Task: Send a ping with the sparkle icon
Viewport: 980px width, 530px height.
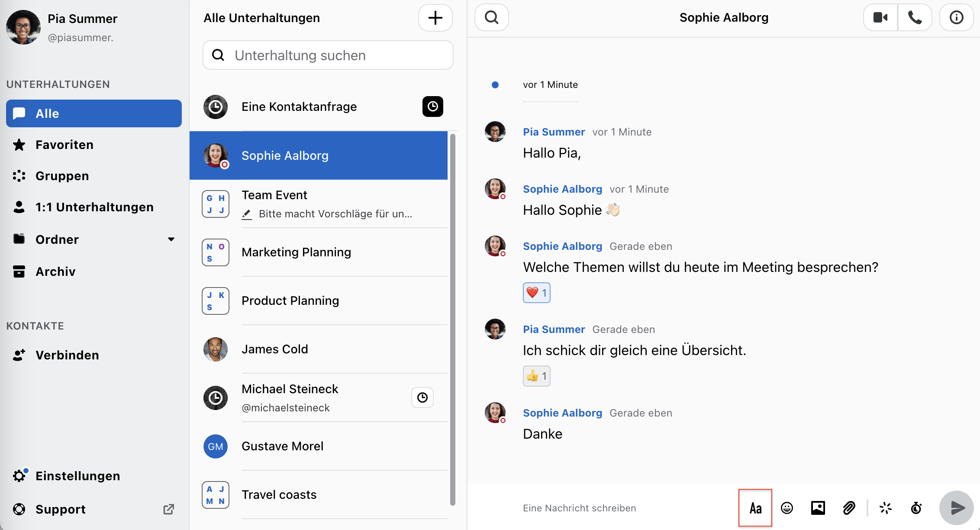Action: tap(886, 508)
